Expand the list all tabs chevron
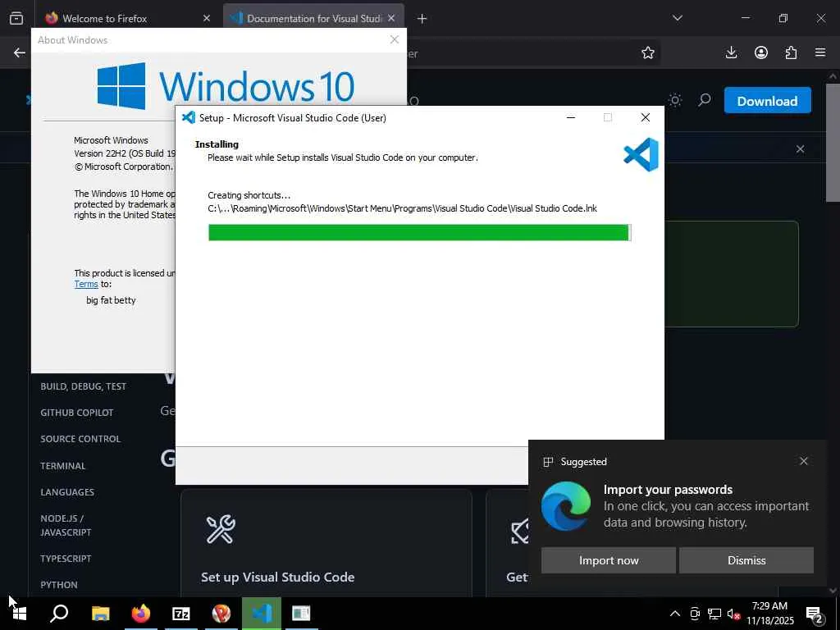This screenshot has height=630, width=840. coord(678,18)
